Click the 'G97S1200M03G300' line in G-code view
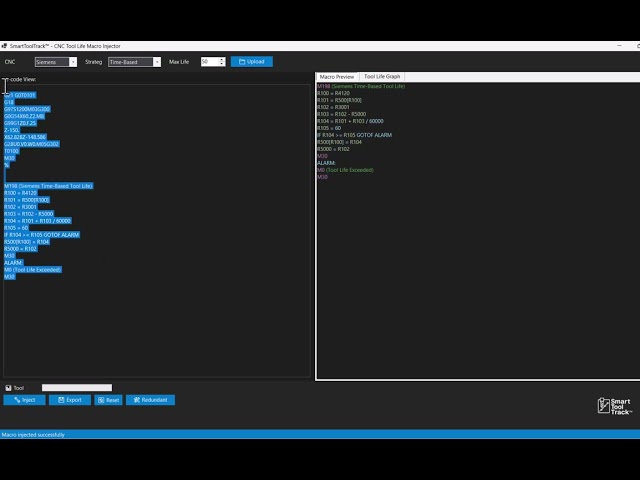The width and height of the screenshot is (640, 480). [27, 109]
